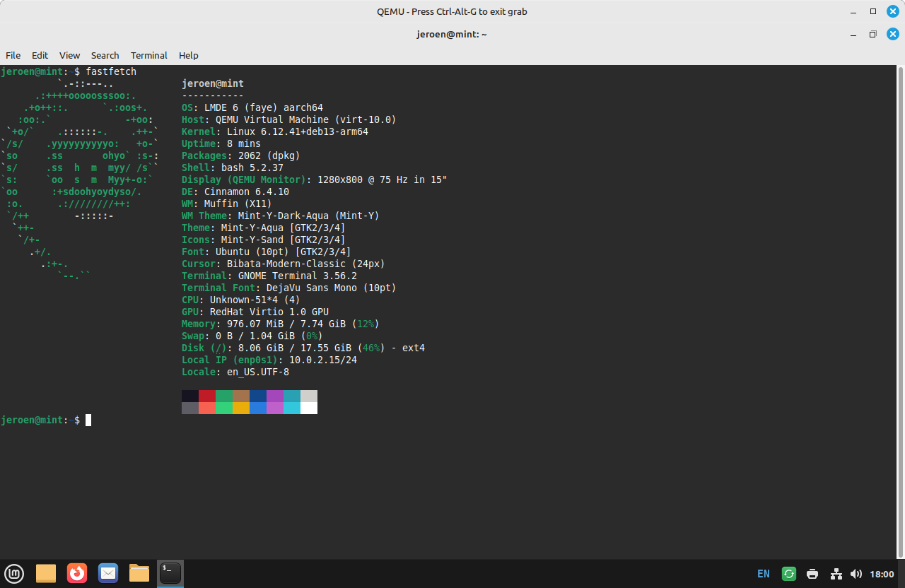The image size is (905, 588).
Task: Launch Firefox from the taskbar
Action: [x=77, y=573]
